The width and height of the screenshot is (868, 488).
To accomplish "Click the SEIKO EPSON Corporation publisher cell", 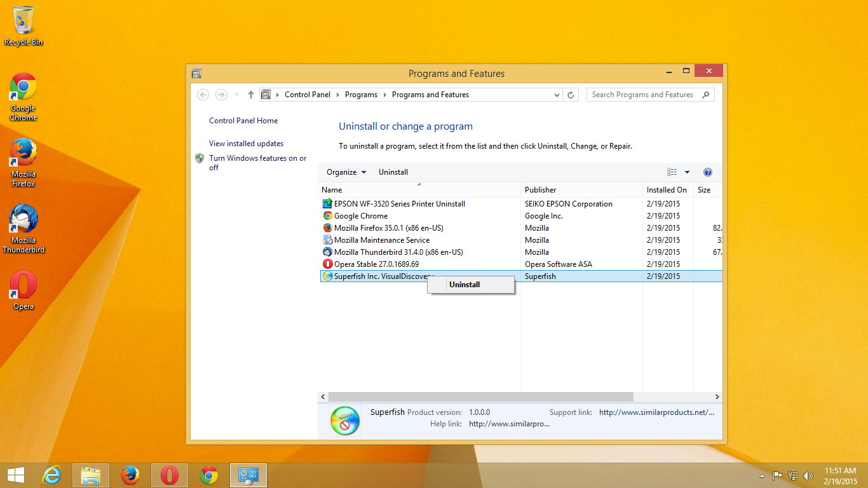I will point(569,204).
